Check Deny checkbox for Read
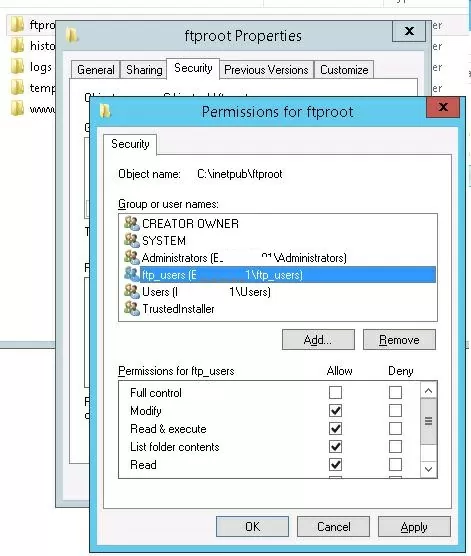The width and height of the screenshot is (471, 556). tap(395, 465)
